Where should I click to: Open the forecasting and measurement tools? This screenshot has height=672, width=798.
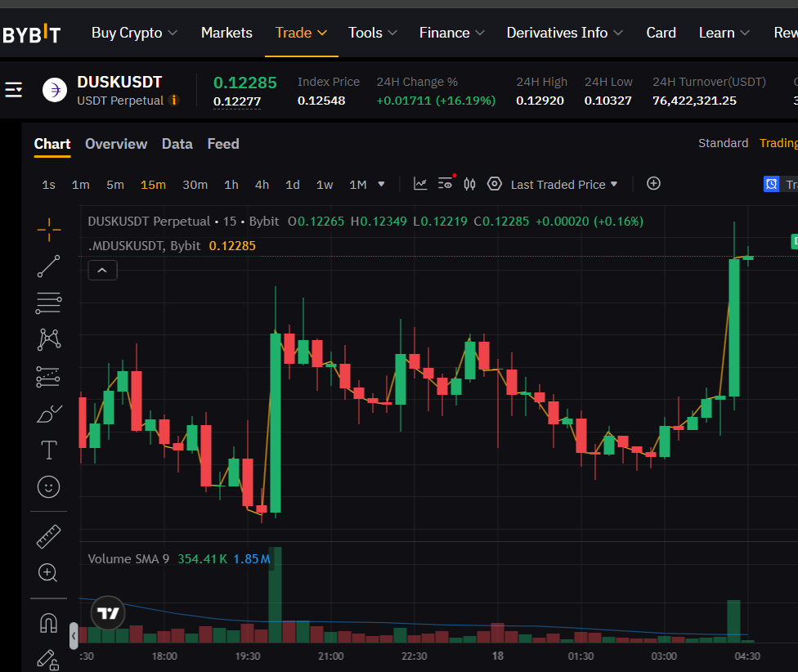[x=49, y=377]
